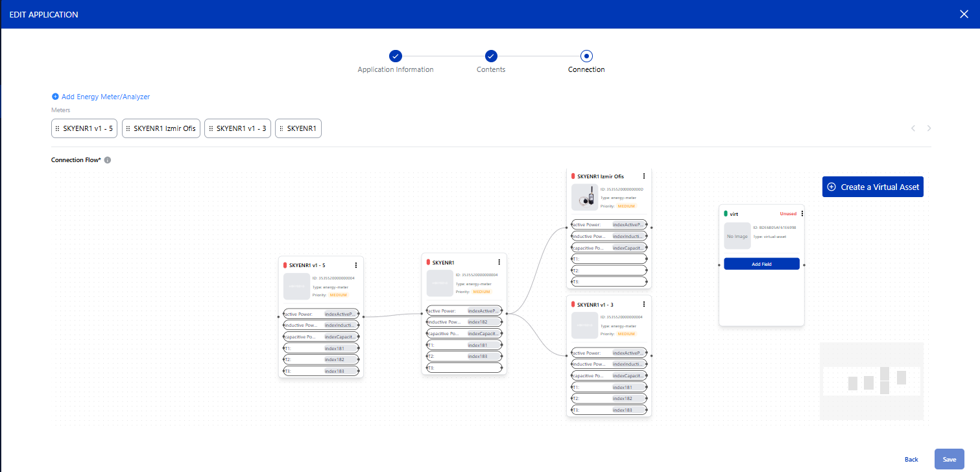980x472 pixels.
Task: Go to Application Information step label
Action: [396, 69]
